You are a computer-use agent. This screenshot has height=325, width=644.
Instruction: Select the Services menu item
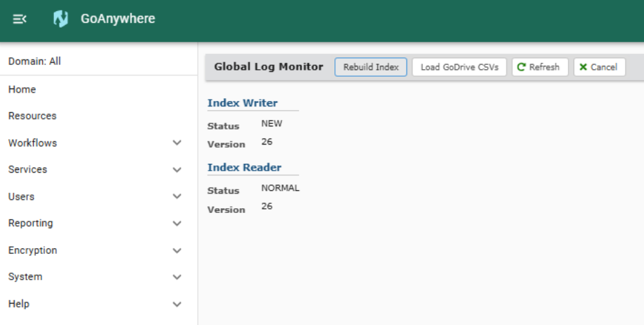point(99,169)
